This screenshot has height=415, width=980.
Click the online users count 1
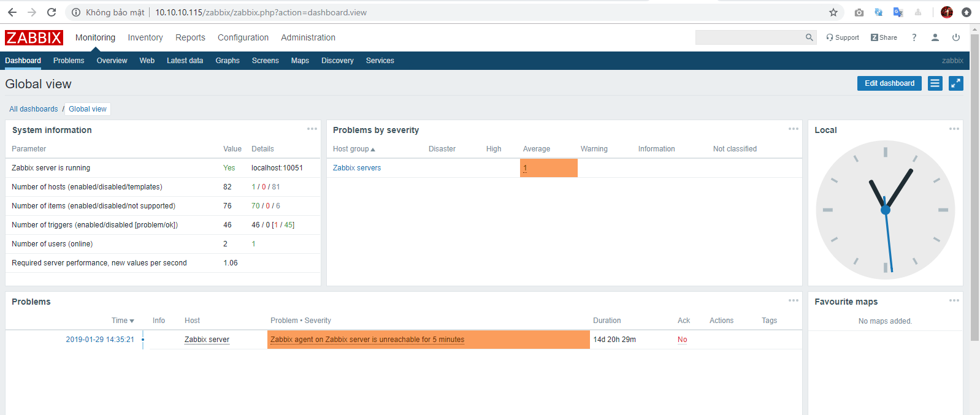click(253, 244)
